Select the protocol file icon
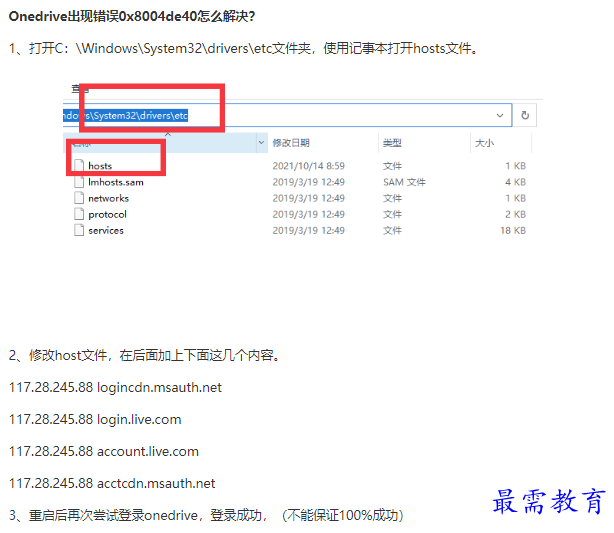This screenshot has height=533, width=614. [79, 214]
